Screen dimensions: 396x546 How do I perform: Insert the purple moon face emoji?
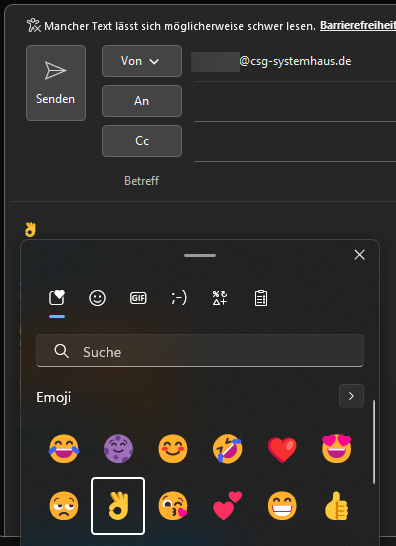(x=118, y=449)
